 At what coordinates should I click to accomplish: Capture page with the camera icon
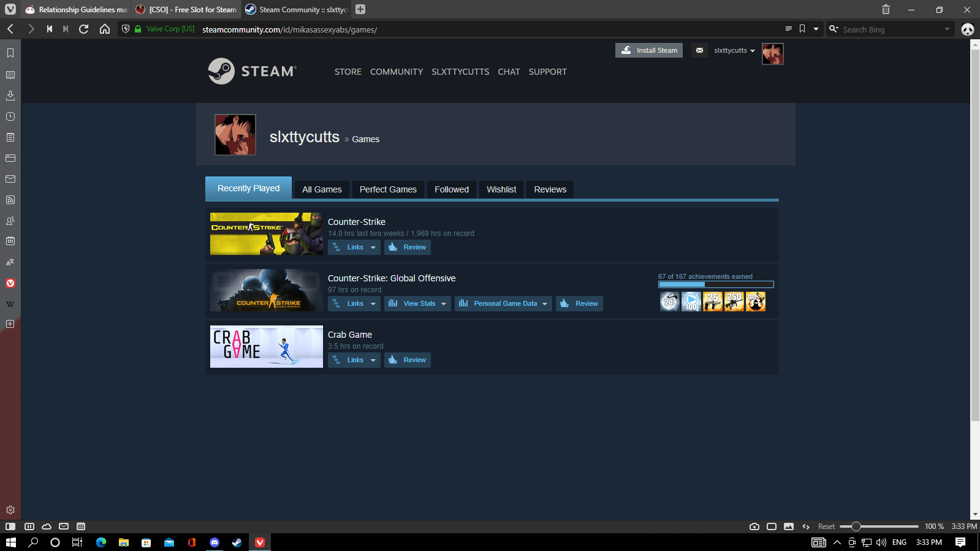click(x=754, y=526)
